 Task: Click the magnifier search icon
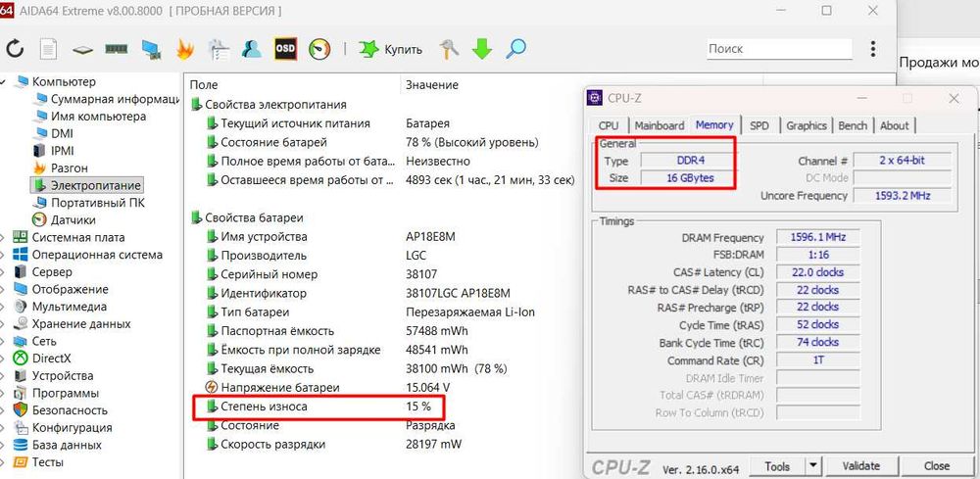click(x=515, y=49)
